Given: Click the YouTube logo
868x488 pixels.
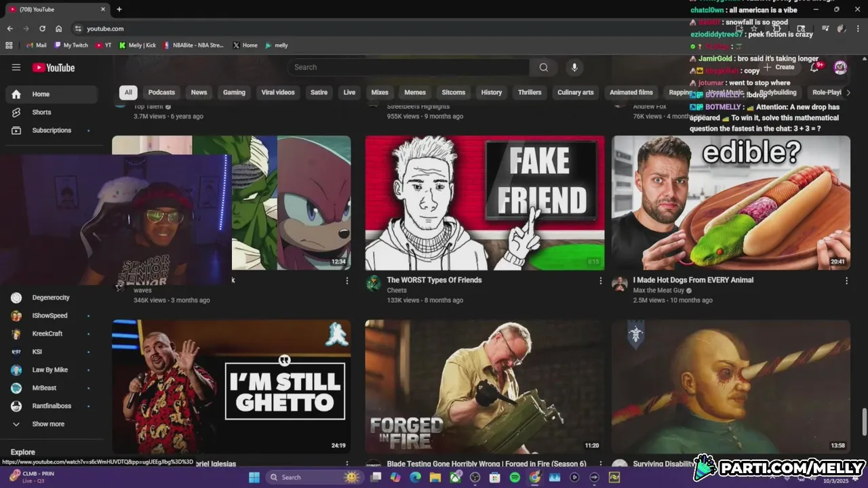Looking at the screenshot, I should tap(54, 67).
